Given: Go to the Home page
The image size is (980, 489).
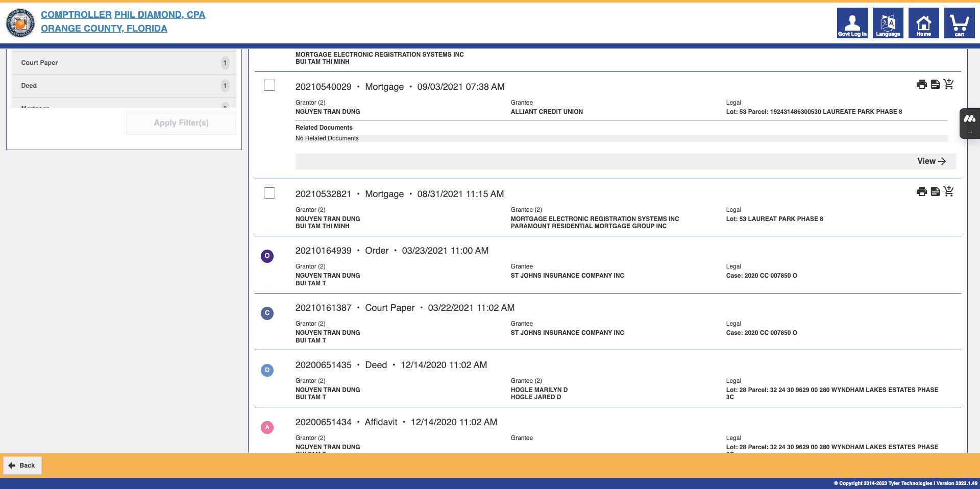Looking at the screenshot, I should tap(924, 23).
